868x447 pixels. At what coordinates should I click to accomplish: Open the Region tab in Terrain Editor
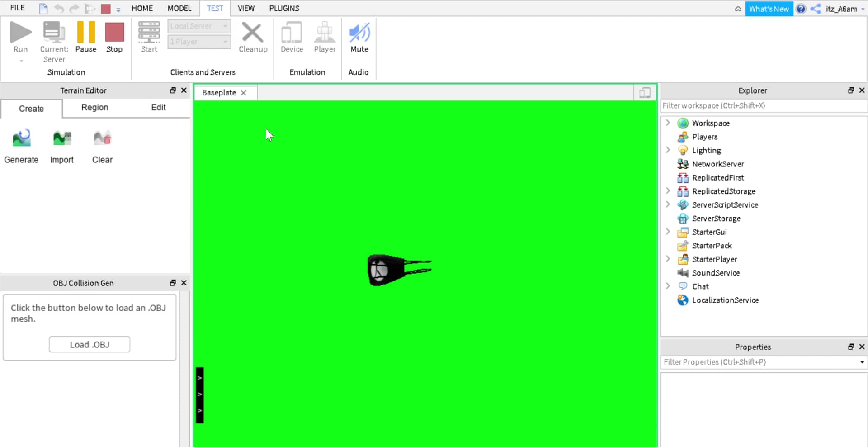click(94, 108)
